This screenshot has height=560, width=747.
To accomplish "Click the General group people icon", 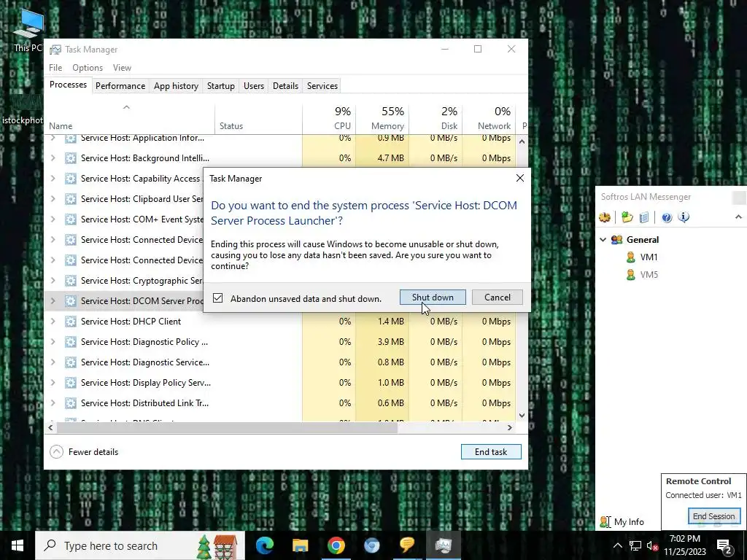I will [617, 239].
